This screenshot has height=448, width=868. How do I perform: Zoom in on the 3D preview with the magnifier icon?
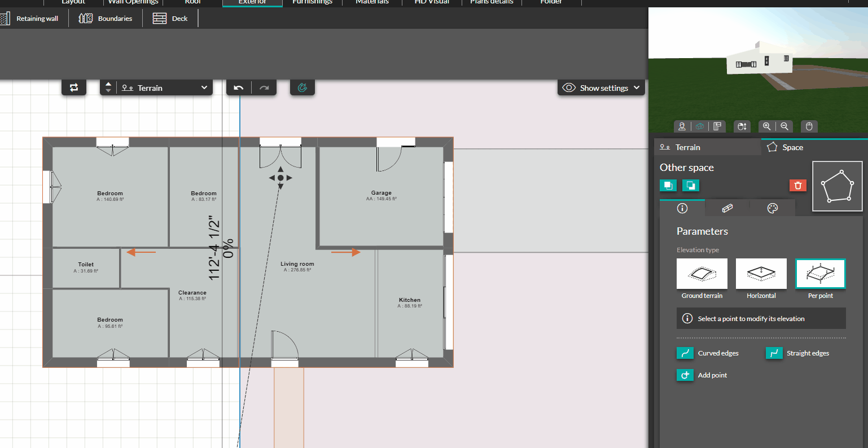click(x=767, y=126)
